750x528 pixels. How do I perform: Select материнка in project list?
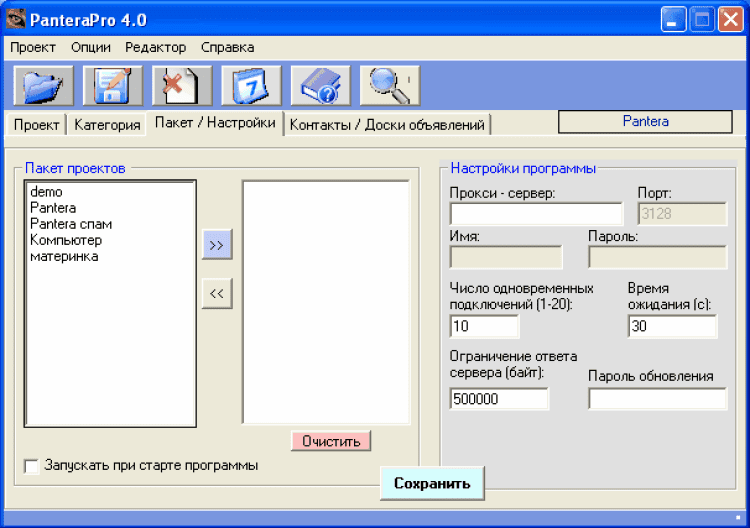[x=64, y=256]
